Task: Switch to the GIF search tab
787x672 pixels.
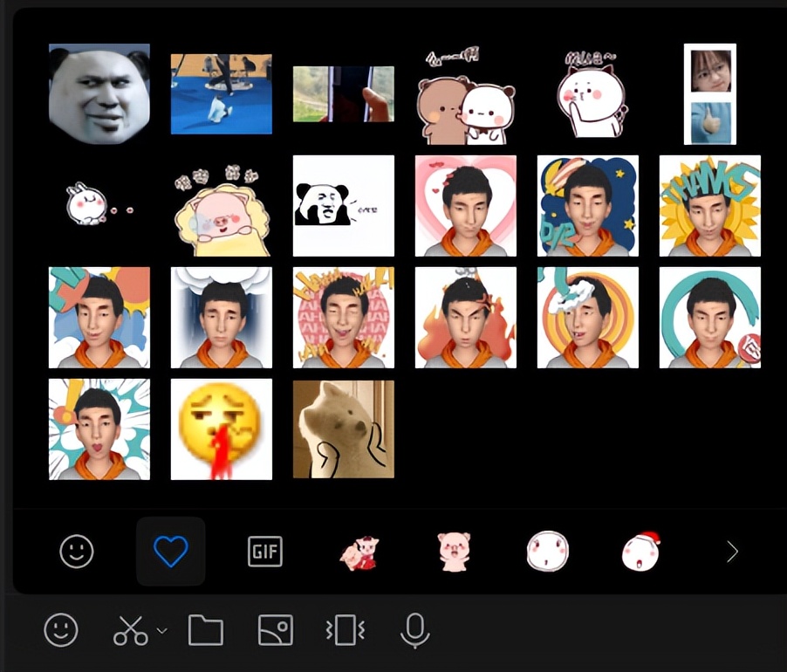Action: tap(264, 551)
